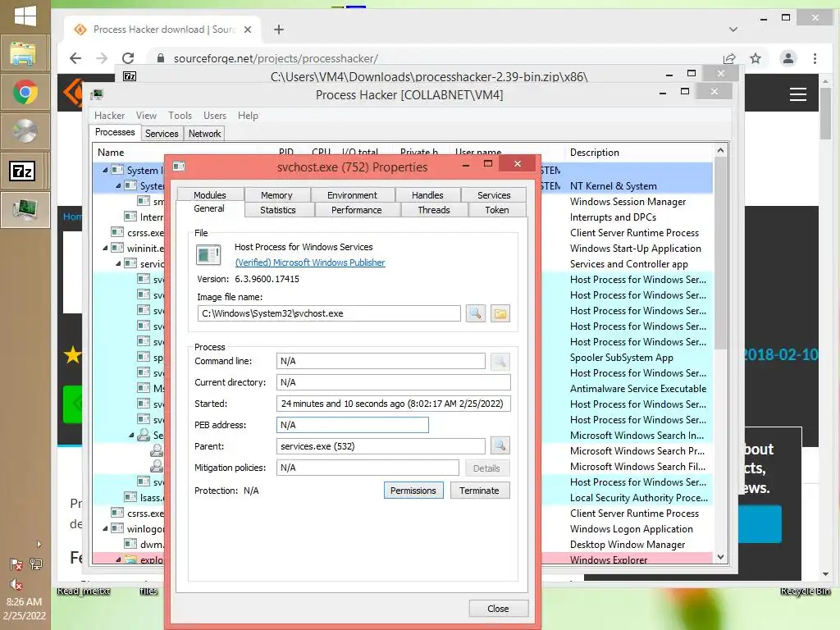840x630 pixels.
Task: Click the svchost file icon in File section
Action: 208,255
